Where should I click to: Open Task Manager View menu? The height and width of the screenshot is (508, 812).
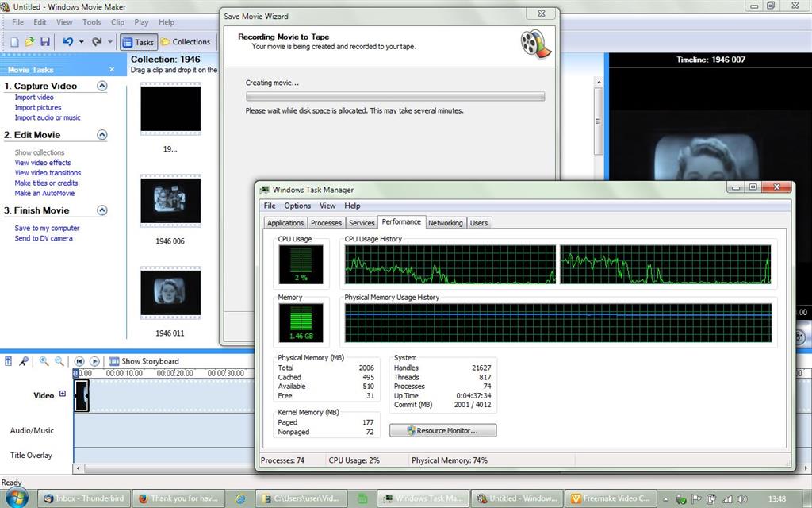tap(327, 206)
